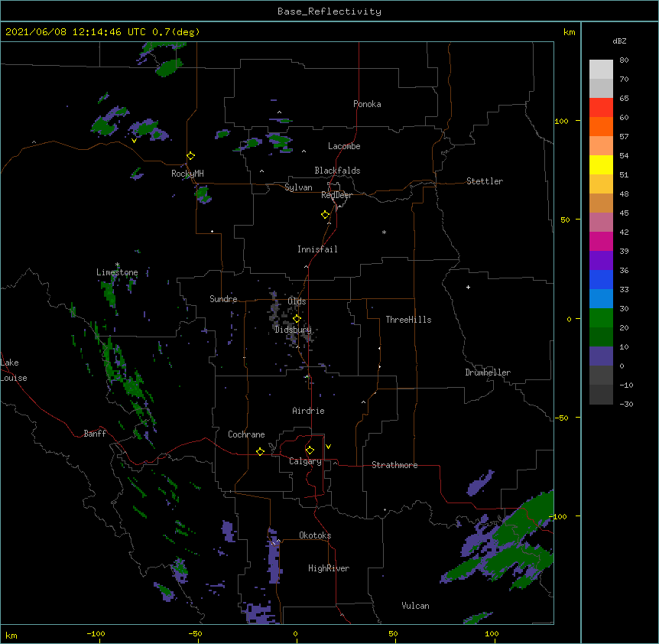Select the purple 39 dBZ legend swatch
This screenshot has width=659, height=644.
601,261
